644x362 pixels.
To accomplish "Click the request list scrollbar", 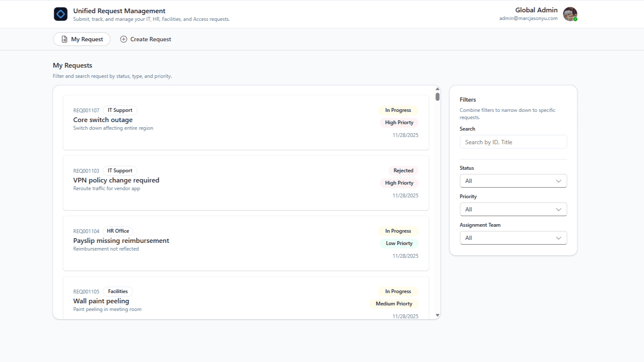I will tap(438, 97).
